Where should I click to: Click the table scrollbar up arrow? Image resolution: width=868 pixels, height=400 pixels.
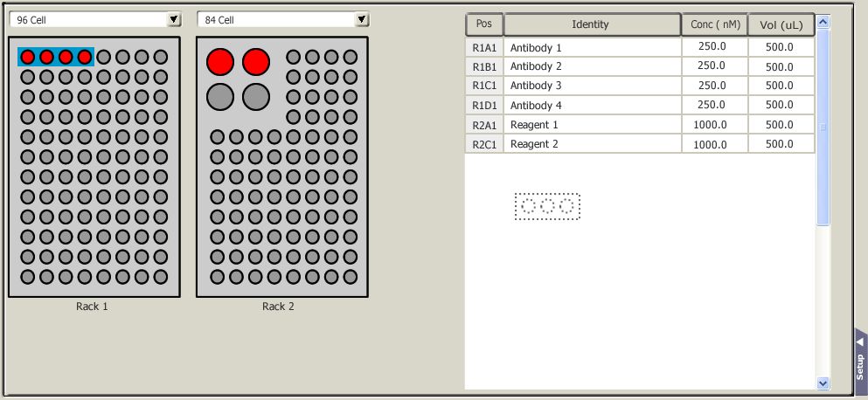[x=823, y=22]
